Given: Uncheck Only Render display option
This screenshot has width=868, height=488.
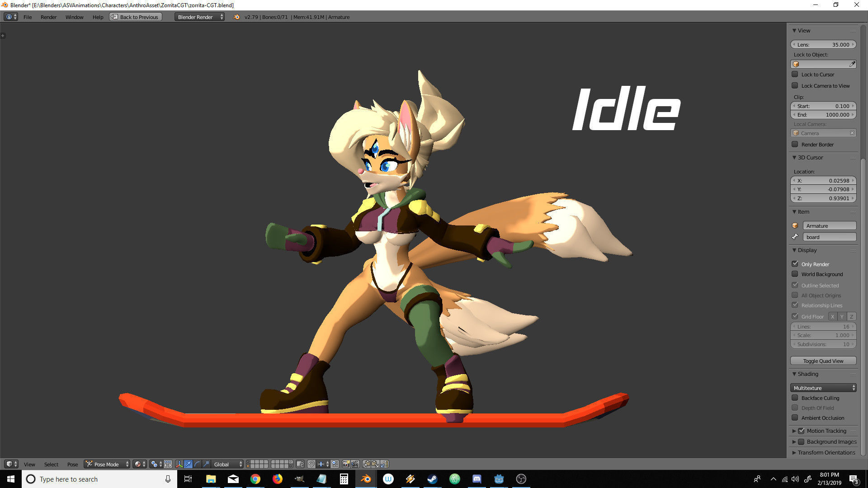Looking at the screenshot, I should pyautogui.click(x=795, y=264).
